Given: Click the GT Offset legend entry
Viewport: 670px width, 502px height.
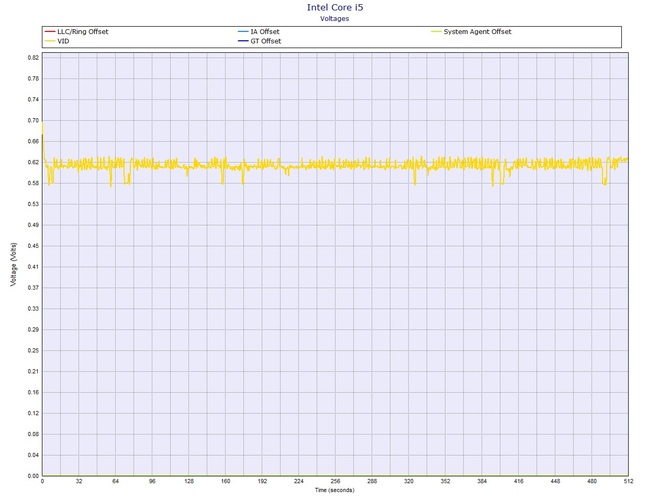Looking at the screenshot, I should point(260,41).
